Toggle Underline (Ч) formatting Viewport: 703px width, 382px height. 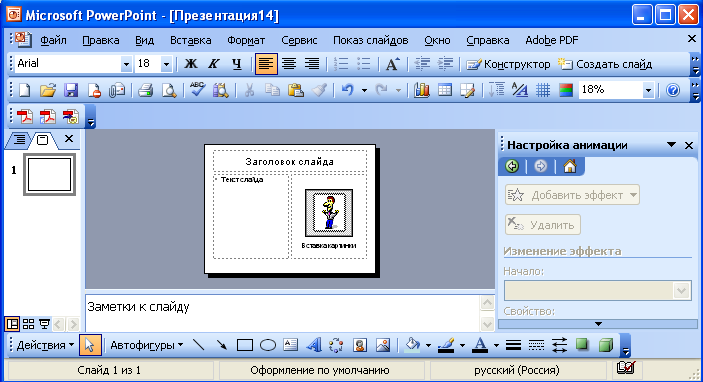pyautogui.click(x=237, y=64)
